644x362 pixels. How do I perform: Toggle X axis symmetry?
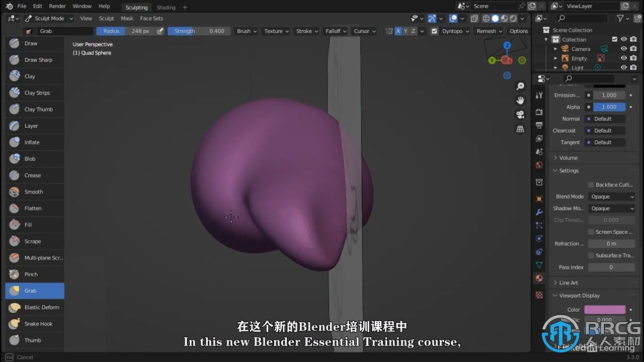click(x=398, y=31)
